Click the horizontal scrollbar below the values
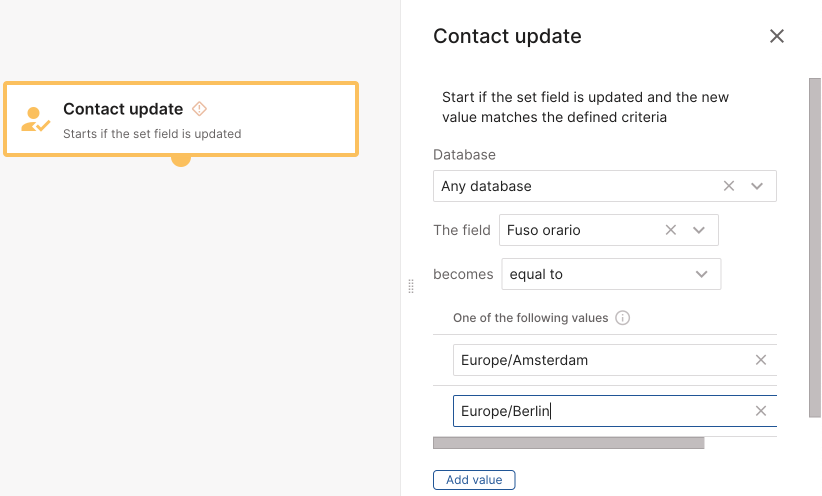Viewport: 822px width, 496px height. pyautogui.click(x=568, y=443)
